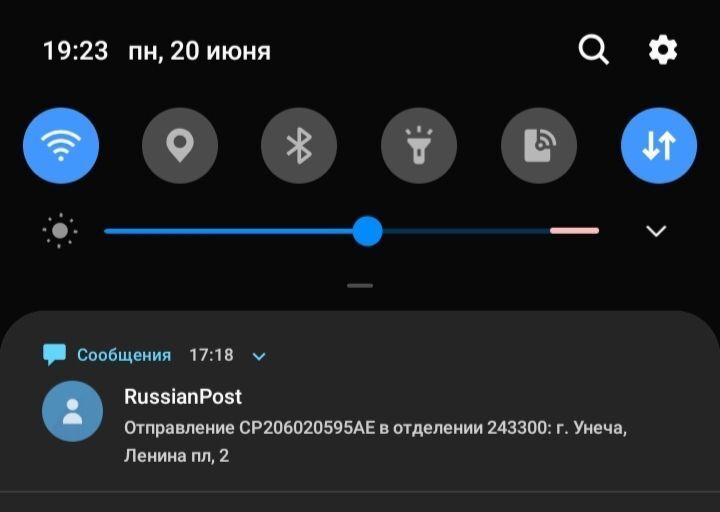The width and height of the screenshot is (720, 512).
Task: Tap the blue brightness slider knob
Action: tap(367, 231)
